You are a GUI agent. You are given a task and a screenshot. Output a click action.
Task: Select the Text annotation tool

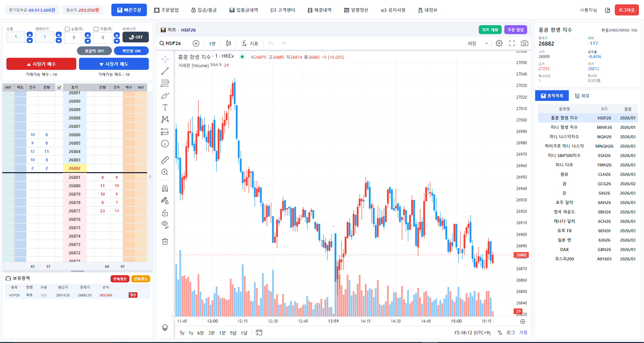pyautogui.click(x=165, y=107)
